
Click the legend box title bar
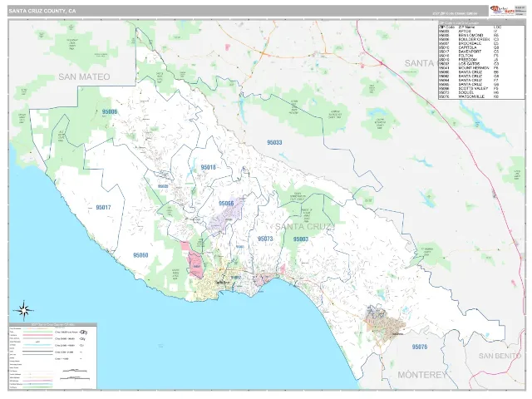[53, 325]
